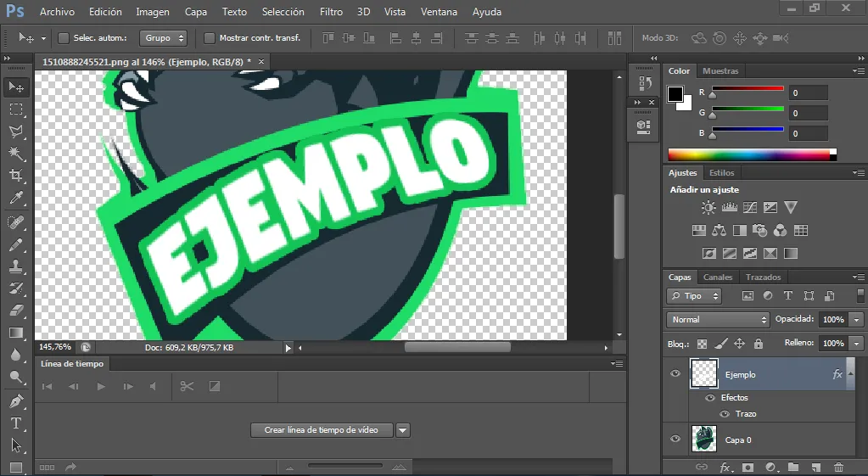Switch to the Muestras tab
Screen dimensions: 868x476
pos(720,70)
